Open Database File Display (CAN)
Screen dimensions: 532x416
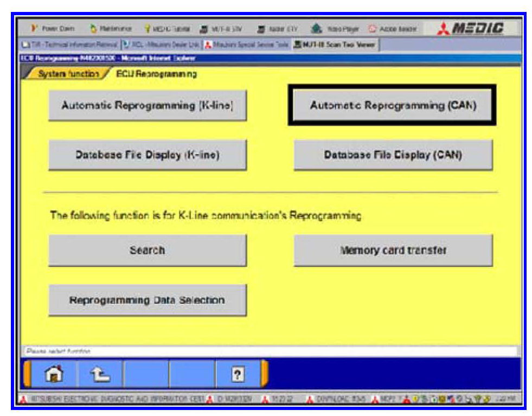pyautogui.click(x=393, y=155)
